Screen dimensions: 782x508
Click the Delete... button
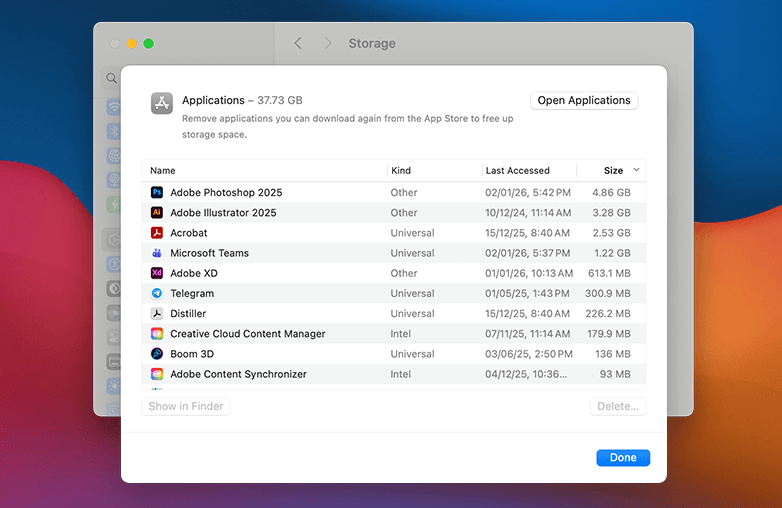pyautogui.click(x=618, y=406)
